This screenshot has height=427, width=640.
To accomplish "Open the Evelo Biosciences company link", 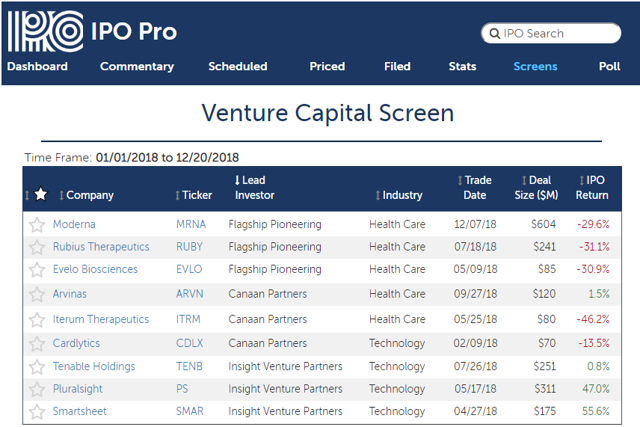I will click(x=95, y=269).
